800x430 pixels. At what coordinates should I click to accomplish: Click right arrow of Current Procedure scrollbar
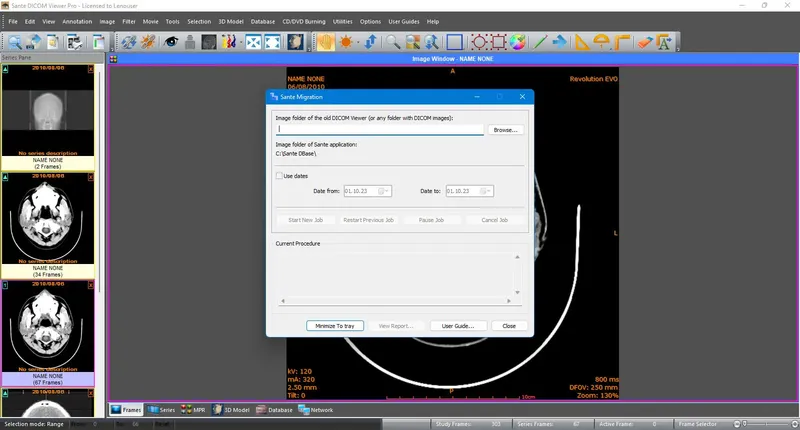pos(509,301)
